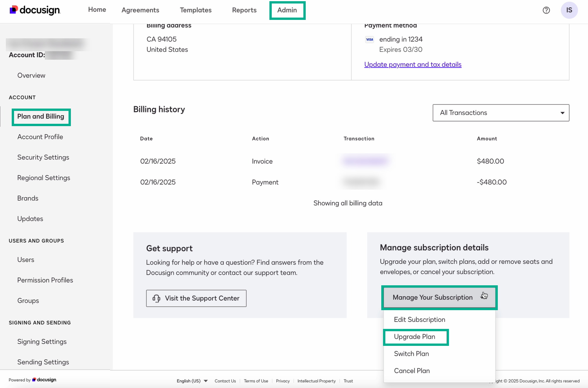588x388 pixels.
Task: Open the Terms of Use footer link
Action: (256, 381)
